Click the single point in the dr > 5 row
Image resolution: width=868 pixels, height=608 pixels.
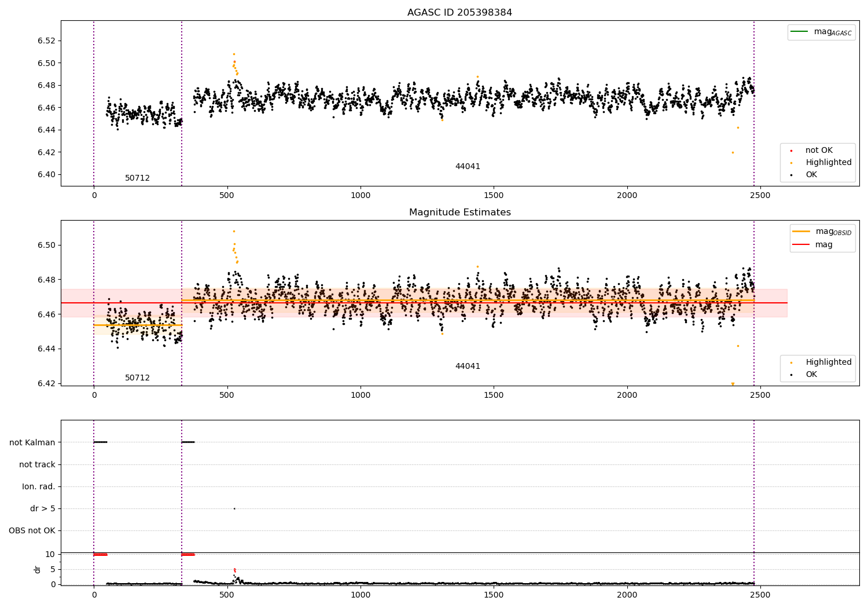click(234, 509)
